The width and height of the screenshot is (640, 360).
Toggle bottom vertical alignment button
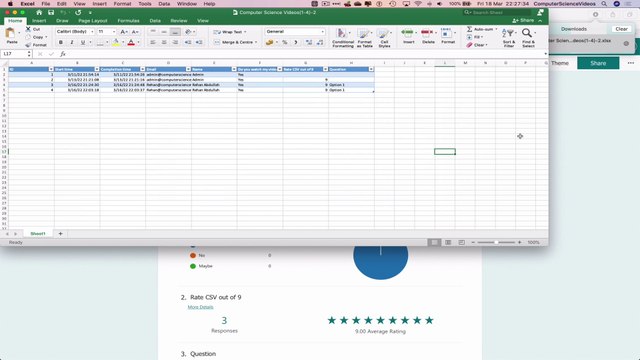pos(175,32)
